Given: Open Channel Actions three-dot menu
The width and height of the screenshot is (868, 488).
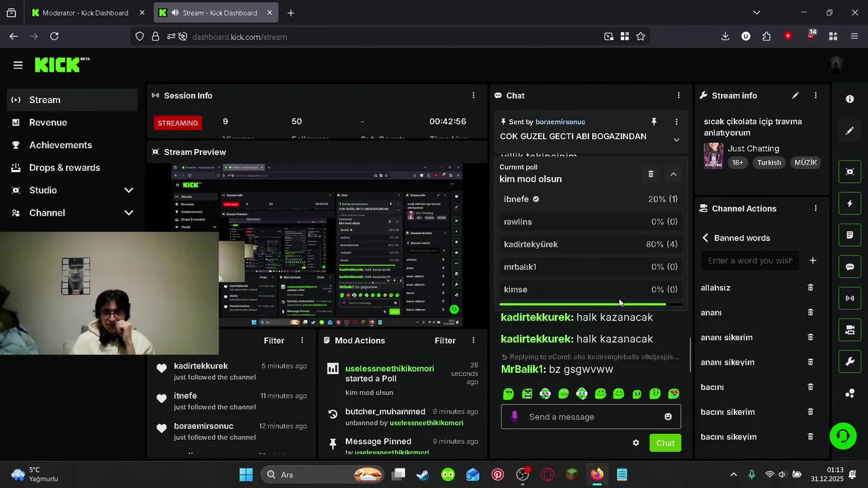Looking at the screenshot, I should pyautogui.click(x=816, y=208).
